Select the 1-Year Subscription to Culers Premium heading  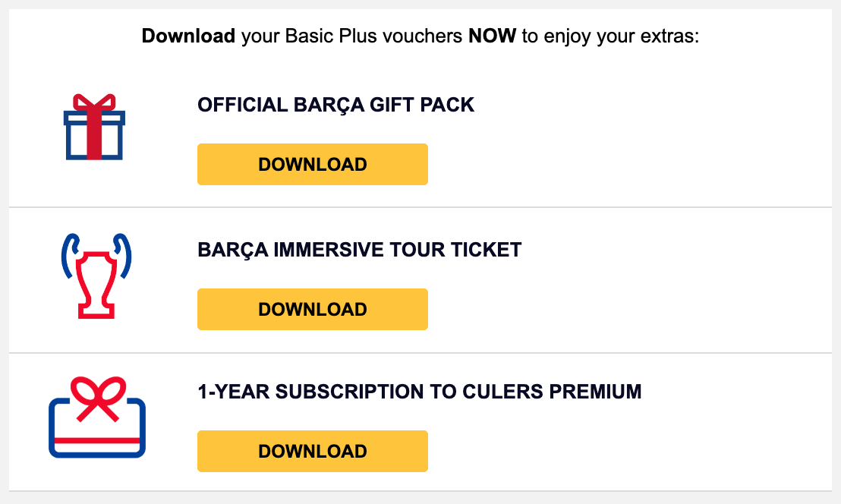pos(419,392)
